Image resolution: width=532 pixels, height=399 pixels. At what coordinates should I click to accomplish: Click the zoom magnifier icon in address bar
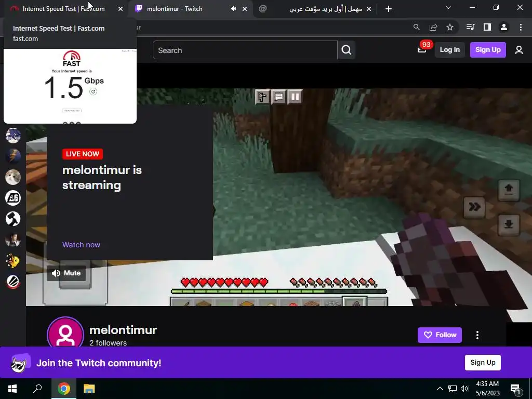pyautogui.click(x=416, y=27)
